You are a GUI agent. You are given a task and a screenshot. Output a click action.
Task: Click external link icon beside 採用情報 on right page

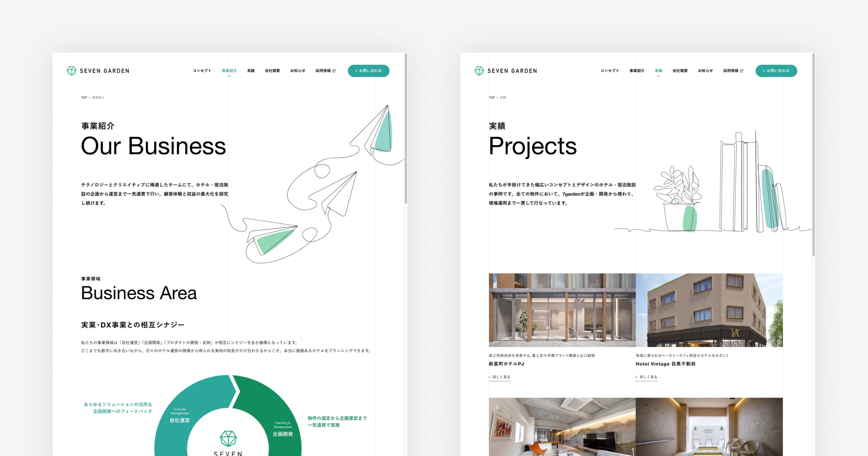pyautogui.click(x=742, y=71)
